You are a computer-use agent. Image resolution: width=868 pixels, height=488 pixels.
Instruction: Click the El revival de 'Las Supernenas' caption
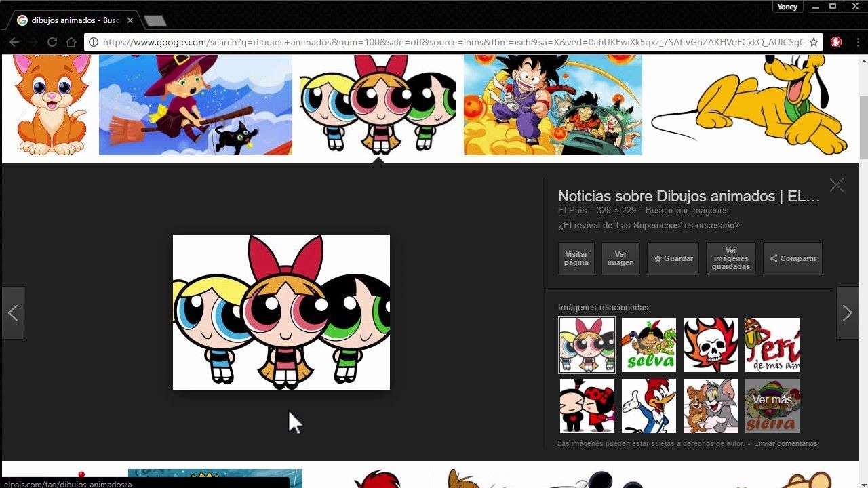[648, 225]
